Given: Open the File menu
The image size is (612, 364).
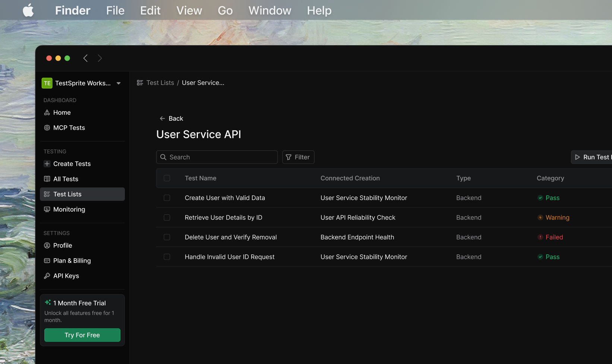Looking at the screenshot, I should pyautogui.click(x=115, y=10).
